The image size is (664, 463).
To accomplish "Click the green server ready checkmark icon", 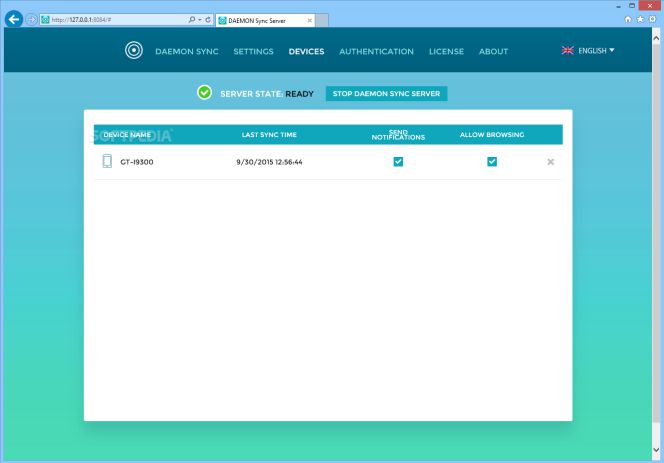I will point(205,92).
